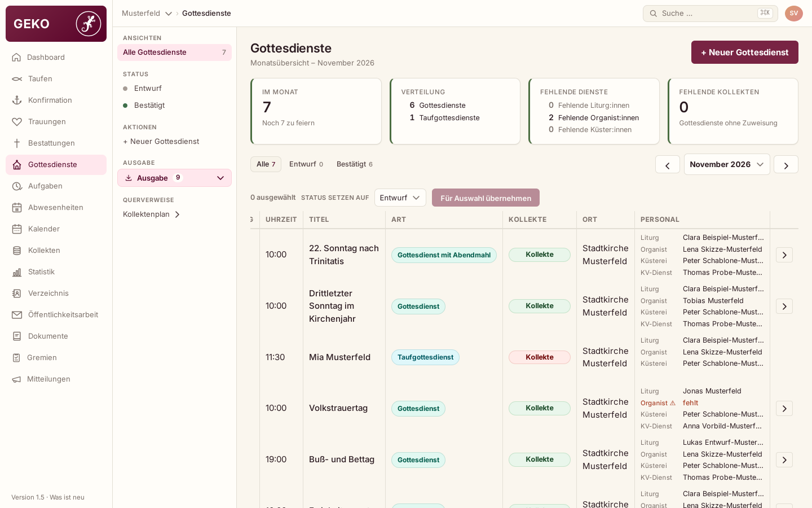This screenshot has height=508, width=812.
Task: Go to the previous month
Action: (667, 165)
